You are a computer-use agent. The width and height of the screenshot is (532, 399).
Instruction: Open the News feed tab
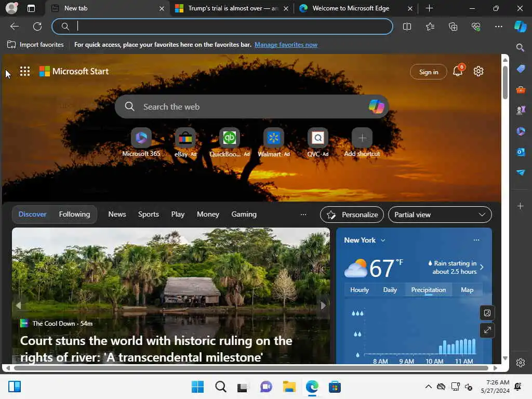117,215
